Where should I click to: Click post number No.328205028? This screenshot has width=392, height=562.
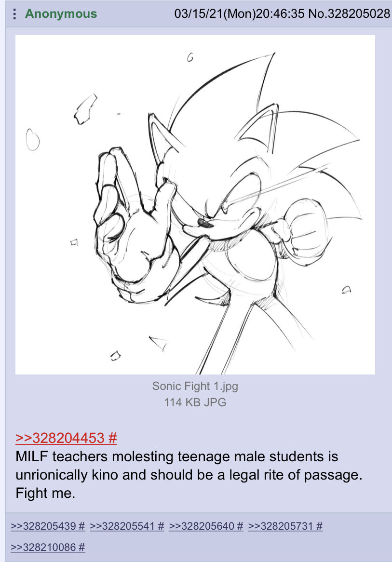click(x=349, y=13)
